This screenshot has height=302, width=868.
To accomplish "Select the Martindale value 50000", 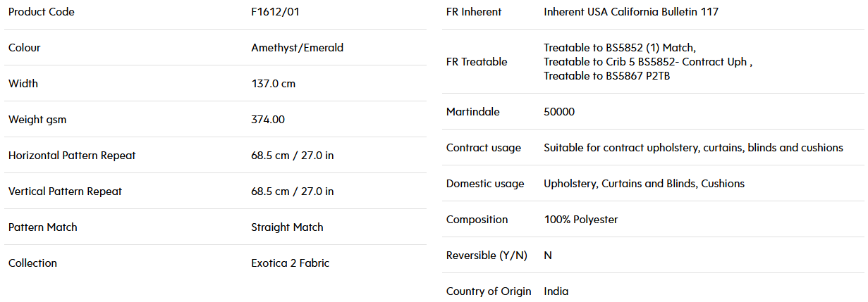I will (559, 112).
